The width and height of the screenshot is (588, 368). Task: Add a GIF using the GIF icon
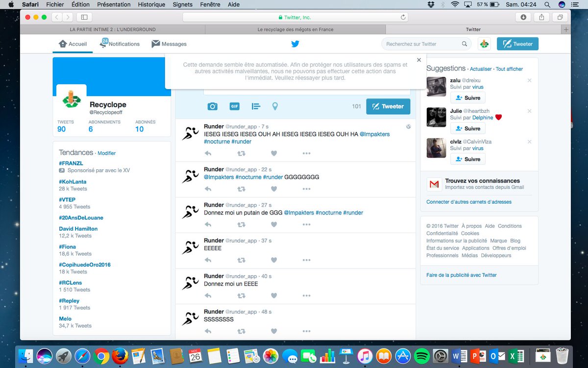234,106
